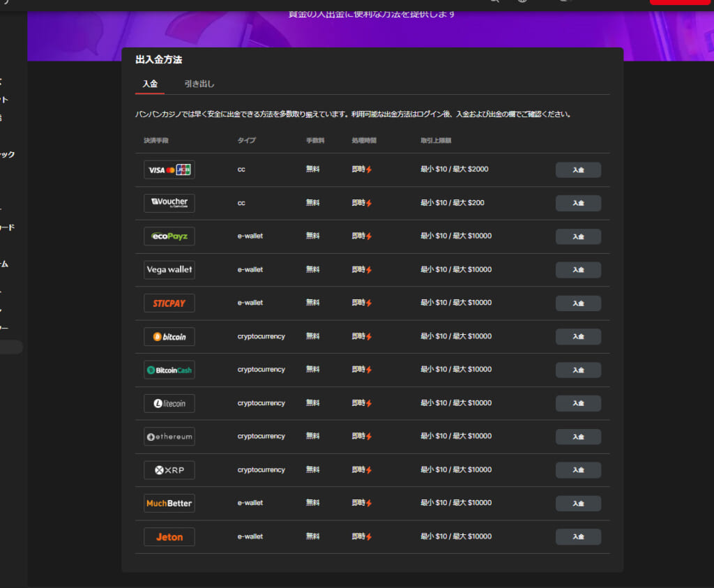
Task: Click the Vega wallet logo
Action: tap(169, 270)
